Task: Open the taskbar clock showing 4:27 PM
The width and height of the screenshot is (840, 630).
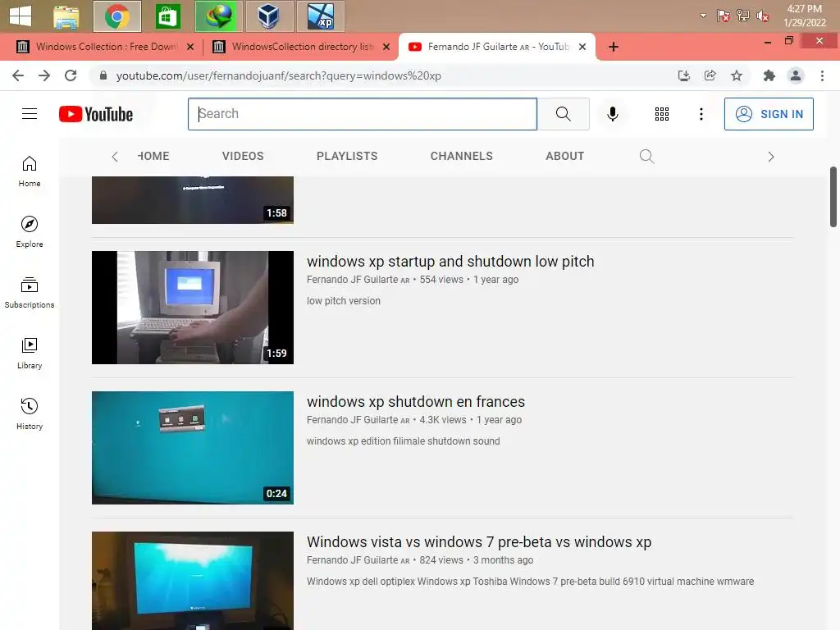Action: click(804, 16)
